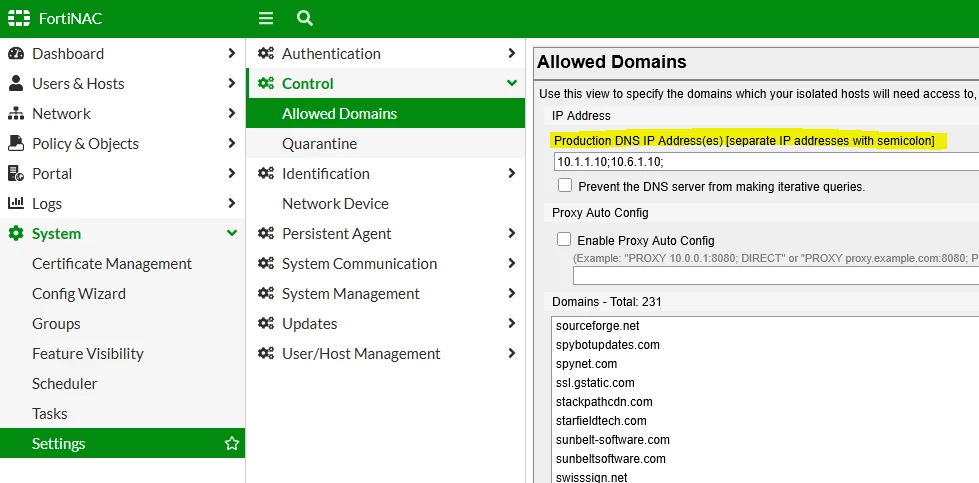Open Feature Visibility menu item
Screen dimensions: 979x483
[122, 353]
